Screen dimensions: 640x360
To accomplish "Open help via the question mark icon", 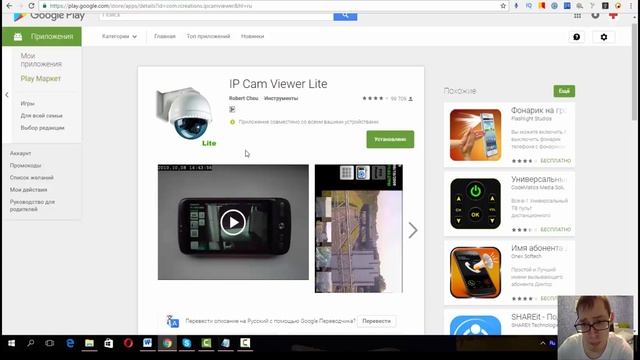I will [576, 37].
